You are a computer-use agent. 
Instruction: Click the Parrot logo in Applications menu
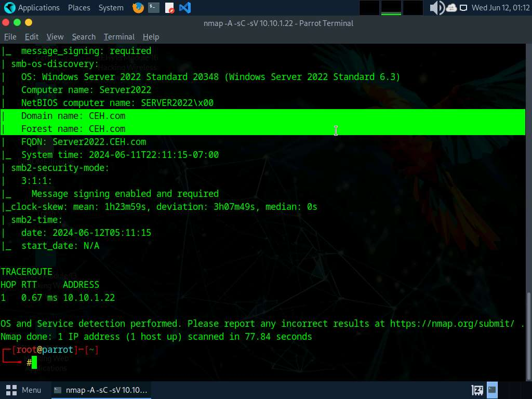pos(10,8)
